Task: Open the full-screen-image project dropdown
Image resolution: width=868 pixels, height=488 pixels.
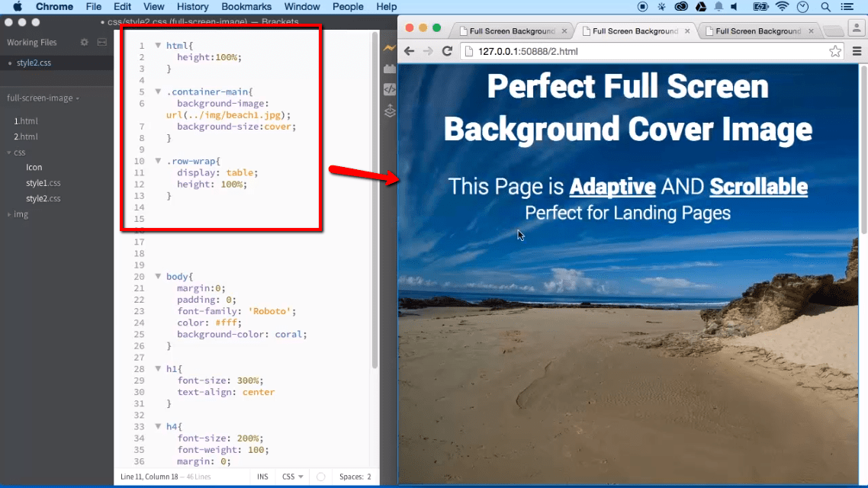Action: point(43,98)
